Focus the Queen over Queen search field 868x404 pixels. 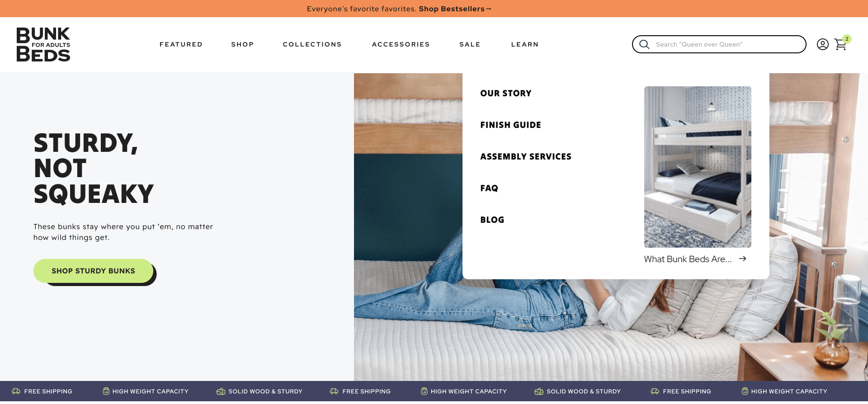tap(719, 44)
